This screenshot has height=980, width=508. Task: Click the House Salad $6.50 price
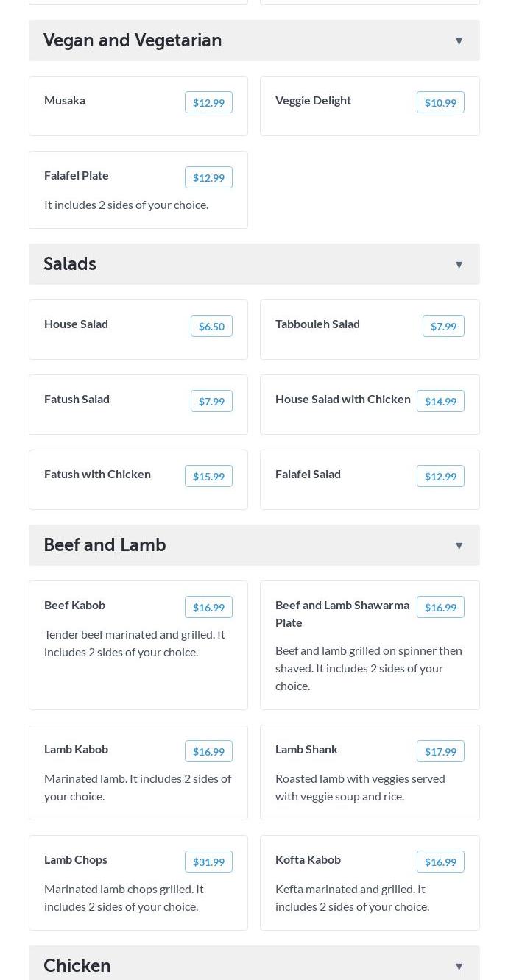[211, 327]
